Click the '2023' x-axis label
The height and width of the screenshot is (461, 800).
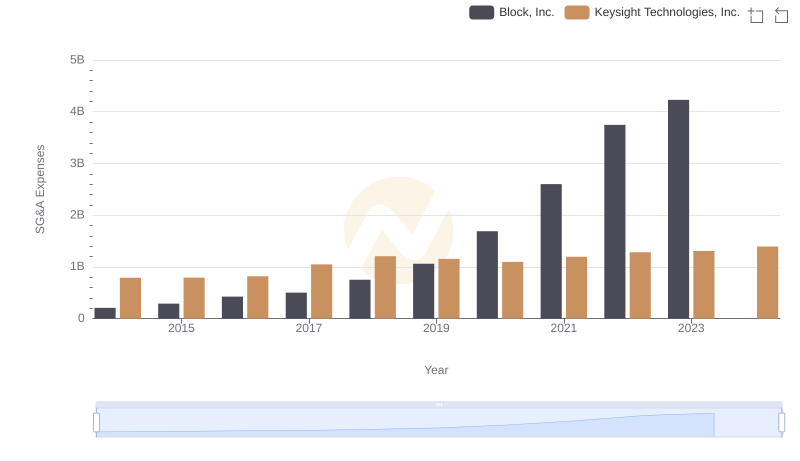691,328
